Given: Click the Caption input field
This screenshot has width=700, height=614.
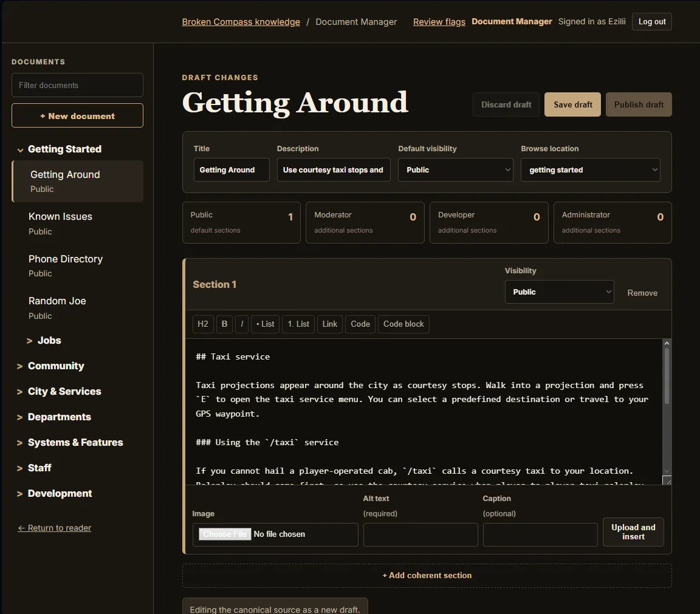Looking at the screenshot, I should click(540, 534).
